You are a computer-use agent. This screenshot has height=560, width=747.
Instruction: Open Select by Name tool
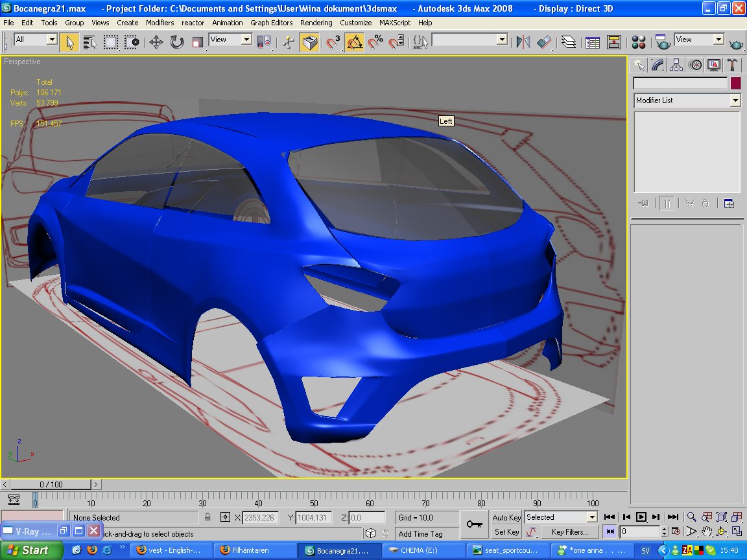89,42
